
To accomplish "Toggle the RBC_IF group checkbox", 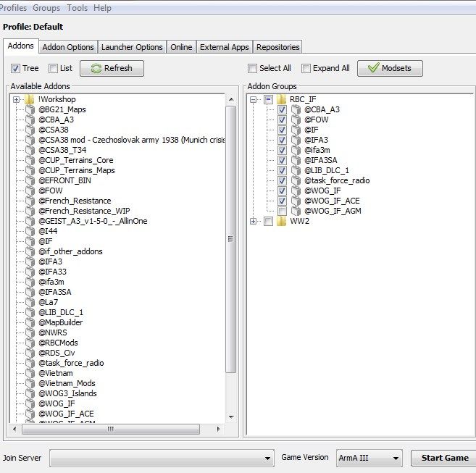I will [x=268, y=99].
